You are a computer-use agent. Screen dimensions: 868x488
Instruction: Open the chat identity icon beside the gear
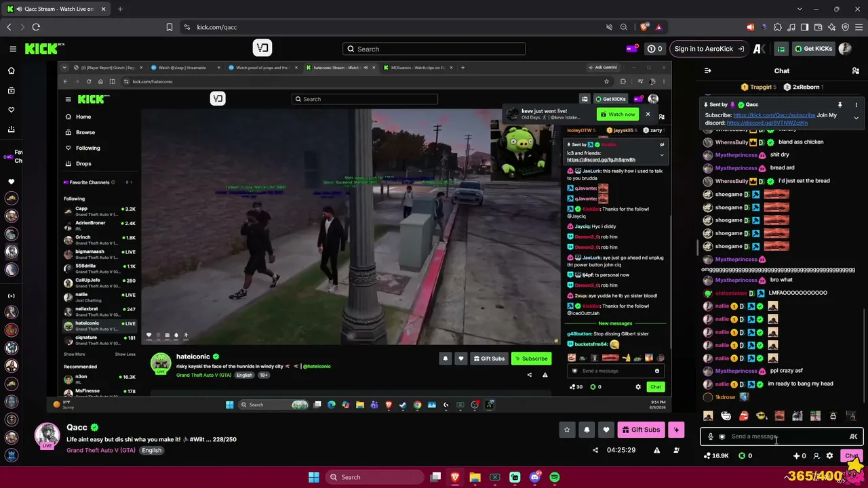point(816,456)
